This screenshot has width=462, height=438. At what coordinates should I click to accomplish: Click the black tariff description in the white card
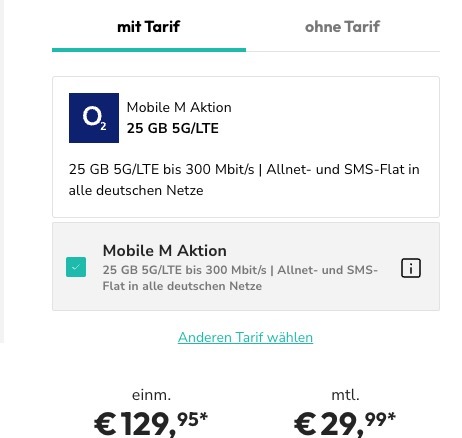[244, 180]
